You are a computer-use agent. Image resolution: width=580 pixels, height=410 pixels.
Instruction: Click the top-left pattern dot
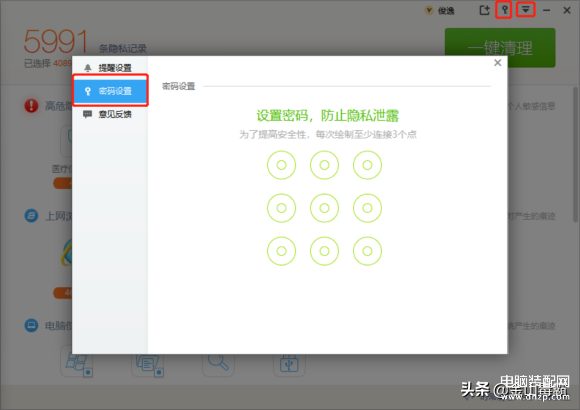pyautogui.click(x=281, y=165)
